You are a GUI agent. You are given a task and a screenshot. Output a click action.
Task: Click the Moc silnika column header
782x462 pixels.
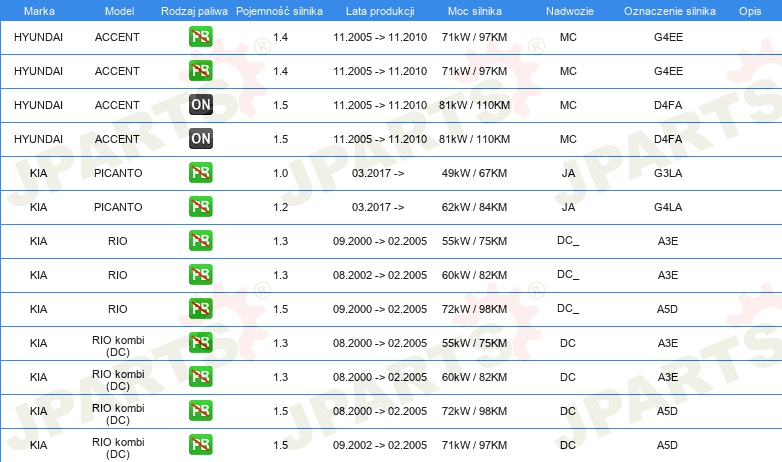pyautogui.click(x=474, y=11)
